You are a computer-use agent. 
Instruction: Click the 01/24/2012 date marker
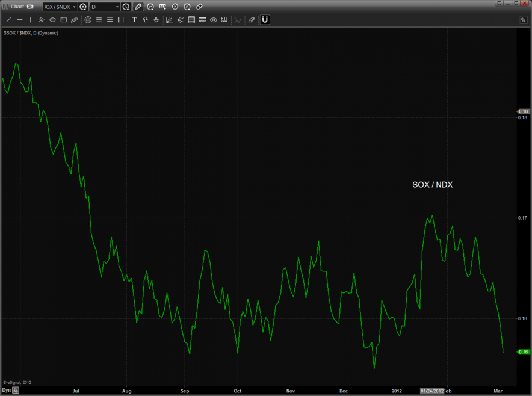tap(432, 391)
